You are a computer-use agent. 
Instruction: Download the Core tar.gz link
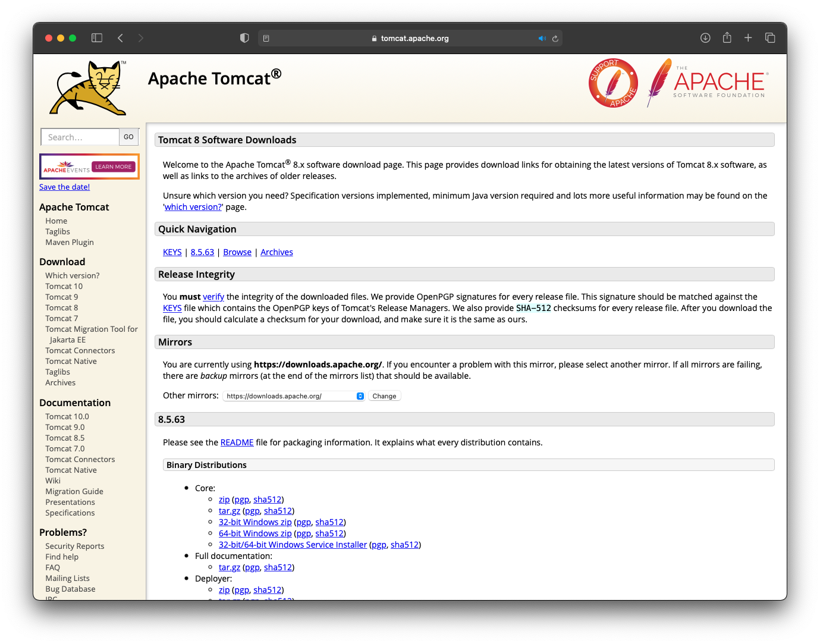pos(230,511)
